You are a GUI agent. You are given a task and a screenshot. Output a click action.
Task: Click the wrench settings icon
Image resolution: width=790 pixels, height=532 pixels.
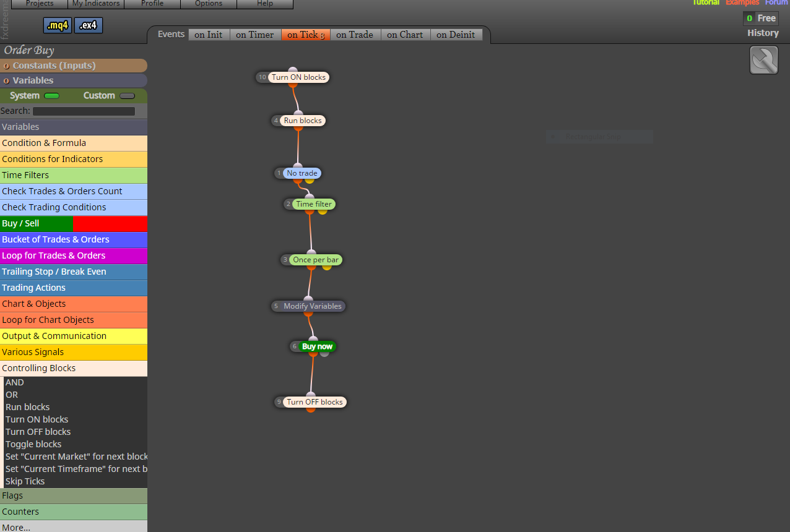(x=763, y=60)
